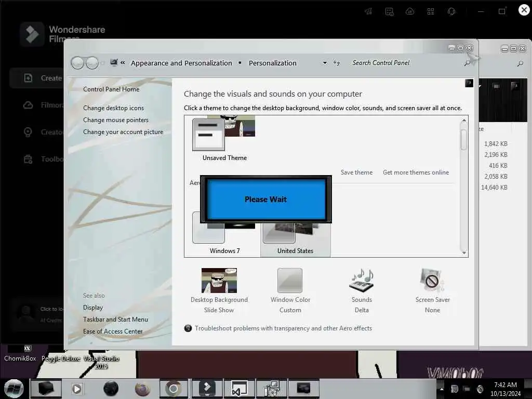The height and width of the screenshot is (399, 532).
Task: Open Visual Studio 2015 desktop shortcut
Action: point(101,362)
